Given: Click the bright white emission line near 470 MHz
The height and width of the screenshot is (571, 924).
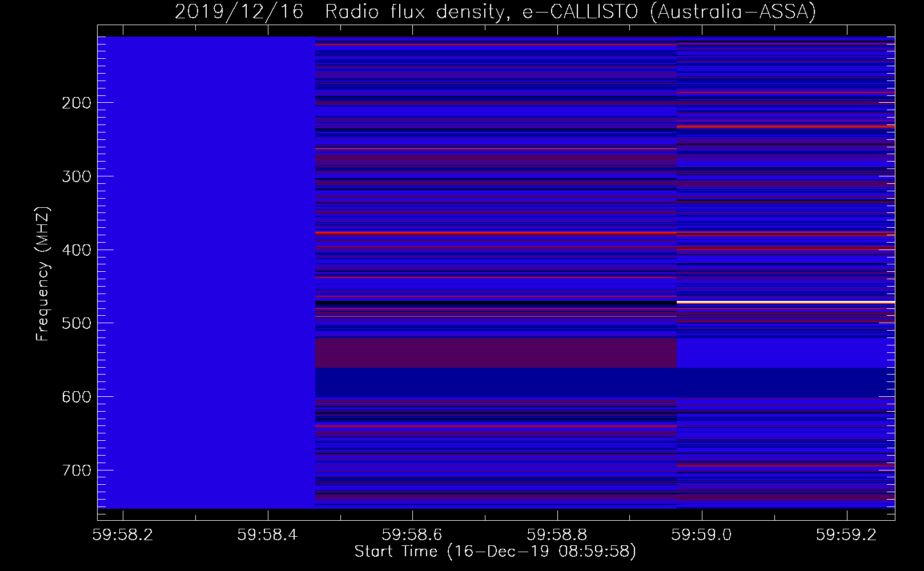Looking at the screenshot, I should pyautogui.click(x=786, y=302).
